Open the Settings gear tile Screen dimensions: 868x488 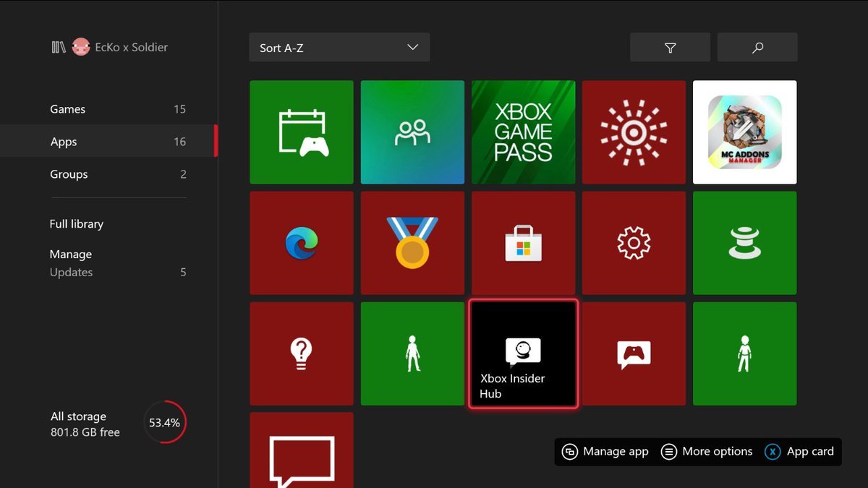(x=634, y=243)
